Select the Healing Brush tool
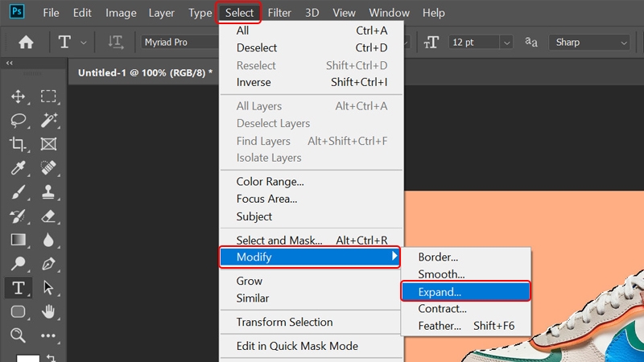 (48, 168)
